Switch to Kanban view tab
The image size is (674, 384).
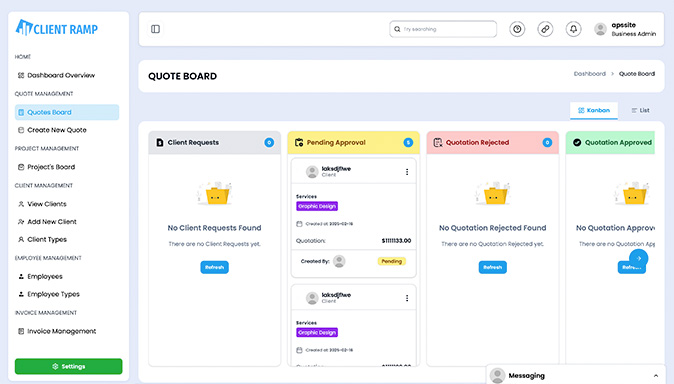pyautogui.click(x=594, y=111)
